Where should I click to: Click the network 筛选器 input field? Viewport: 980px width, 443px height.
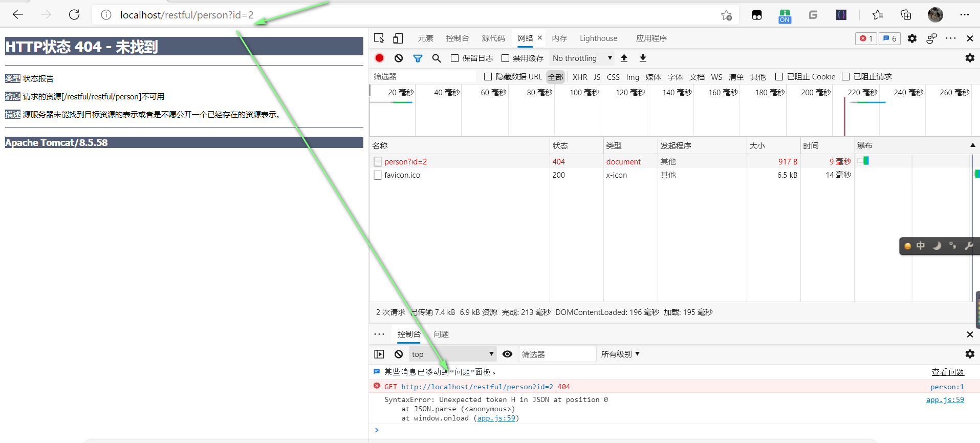point(423,77)
